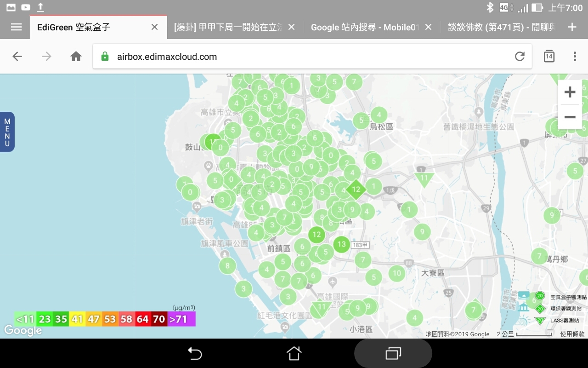The image size is (588, 368).
Task: Switch to the [爆卦] 甲甲下周一 tab
Action: 228,27
